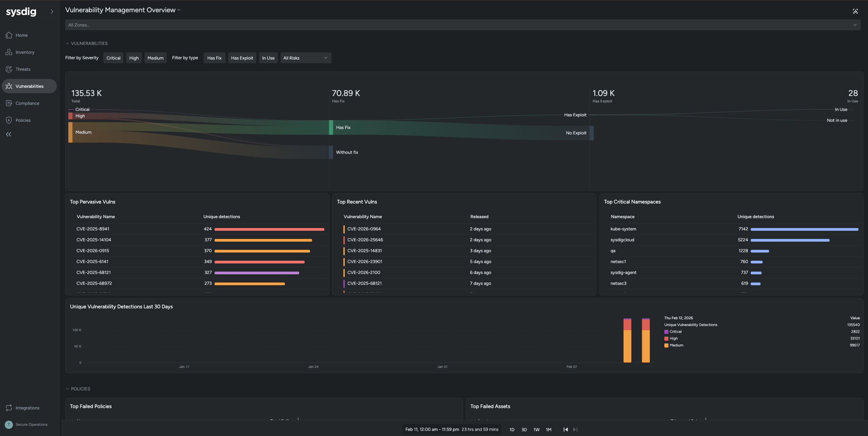Screen dimensions: 868x436
Task: Click the Home icon in the sidebar
Action: (9, 35)
